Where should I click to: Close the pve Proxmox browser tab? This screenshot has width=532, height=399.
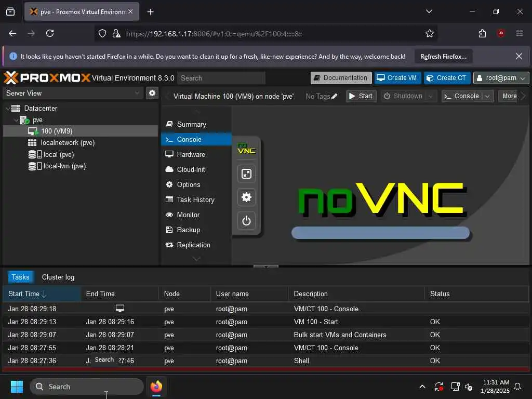click(x=130, y=11)
